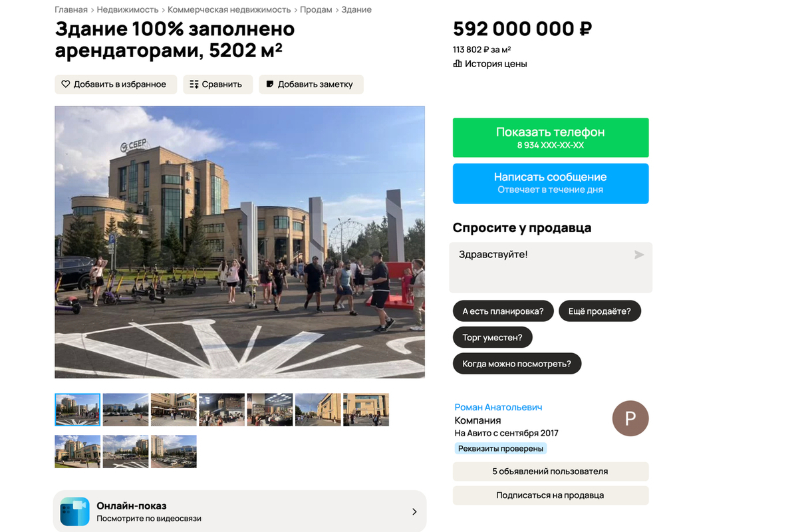The width and height of the screenshot is (798, 532).
Task: Send message using the arrow icon
Action: coord(639,255)
